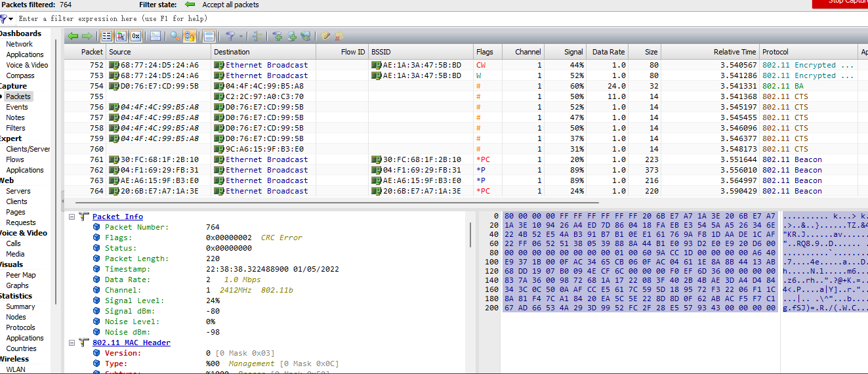The image size is (868, 374).
Task: Click the resolve names globe icon
Action: click(306, 36)
